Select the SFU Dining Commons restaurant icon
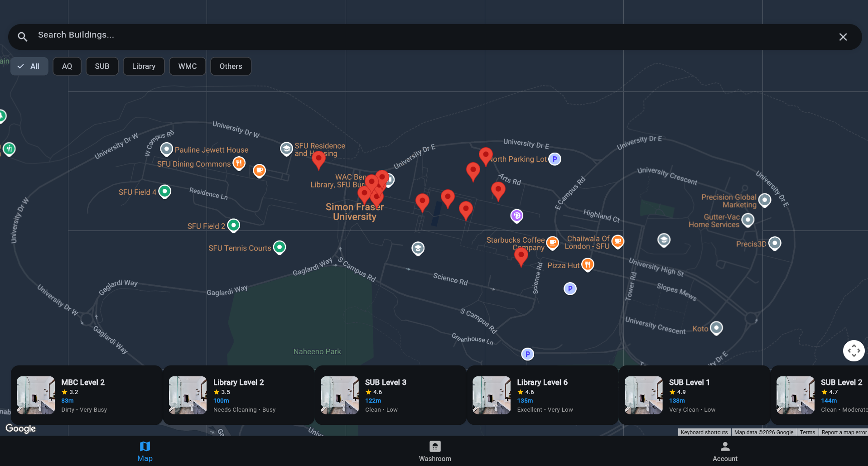This screenshot has height=466, width=868. pyautogui.click(x=239, y=163)
